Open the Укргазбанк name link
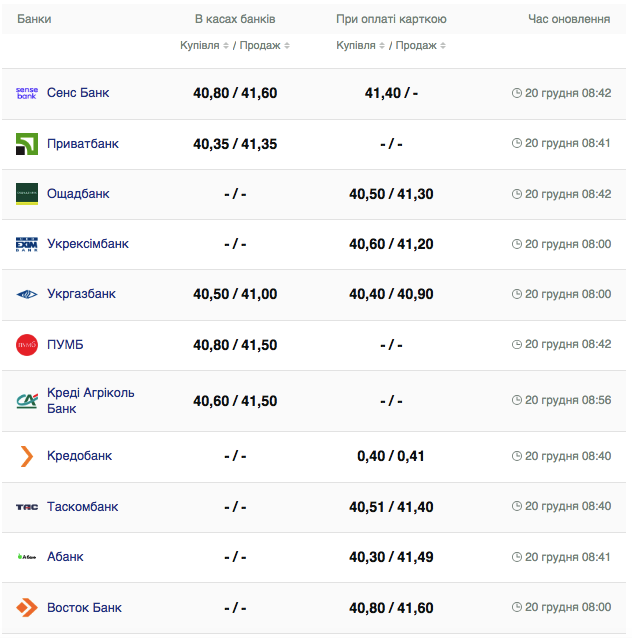The width and height of the screenshot is (632, 638). click(81, 294)
